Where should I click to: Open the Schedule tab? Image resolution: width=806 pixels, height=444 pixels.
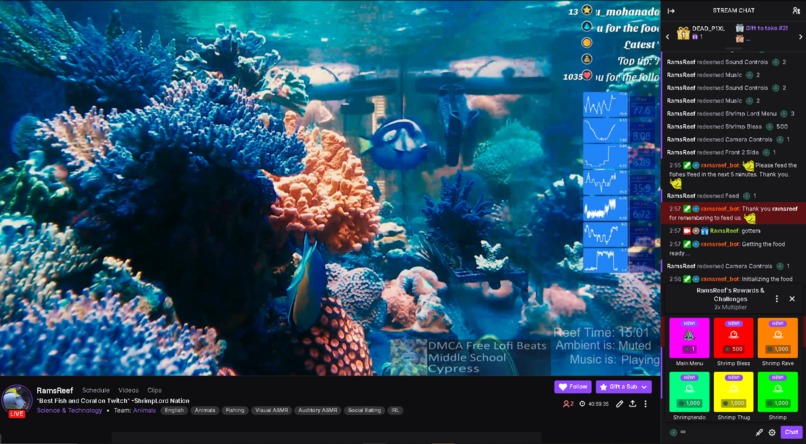tap(96, 390)
